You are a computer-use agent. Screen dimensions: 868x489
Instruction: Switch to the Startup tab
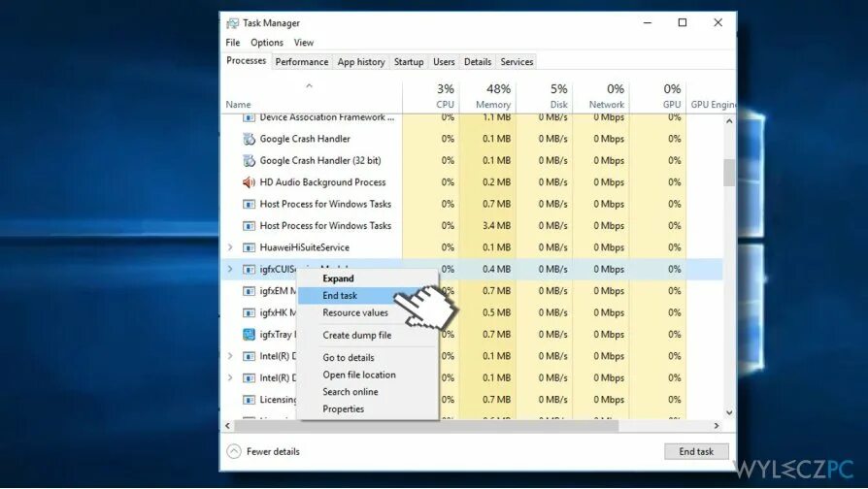pyautogui.click(x=409, y=62)
